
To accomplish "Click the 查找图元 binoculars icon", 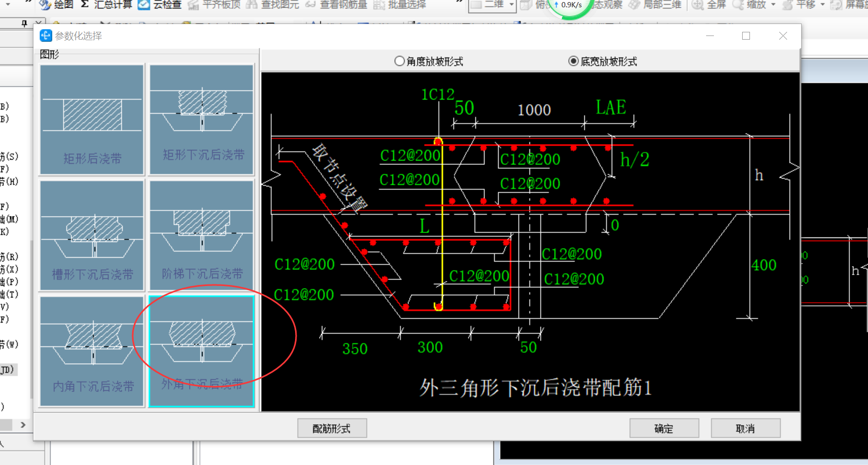I will [252, 5].
